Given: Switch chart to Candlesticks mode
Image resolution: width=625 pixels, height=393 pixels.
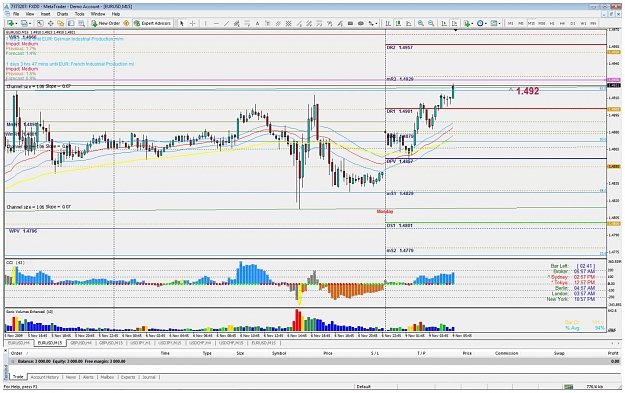Looking at the screenshot, I should coord(398,23).
